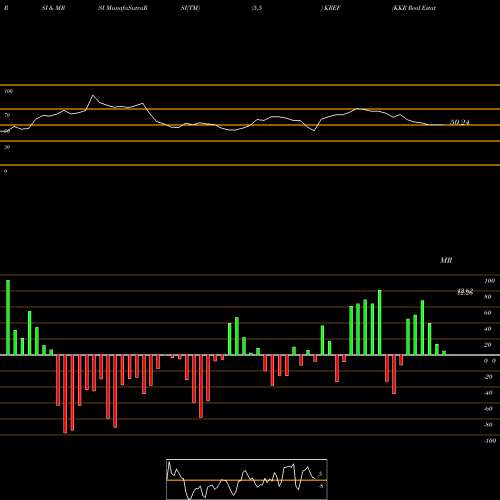The image size is (500, 500).
Task: Click the RSI value label 50.24
Action: 460,122
